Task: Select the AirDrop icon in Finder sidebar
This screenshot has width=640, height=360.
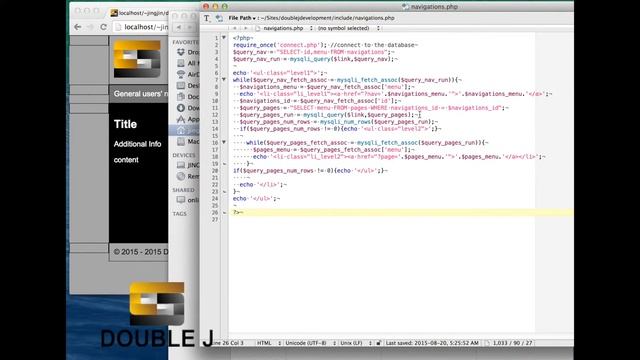Action: (x=181, y=74)
